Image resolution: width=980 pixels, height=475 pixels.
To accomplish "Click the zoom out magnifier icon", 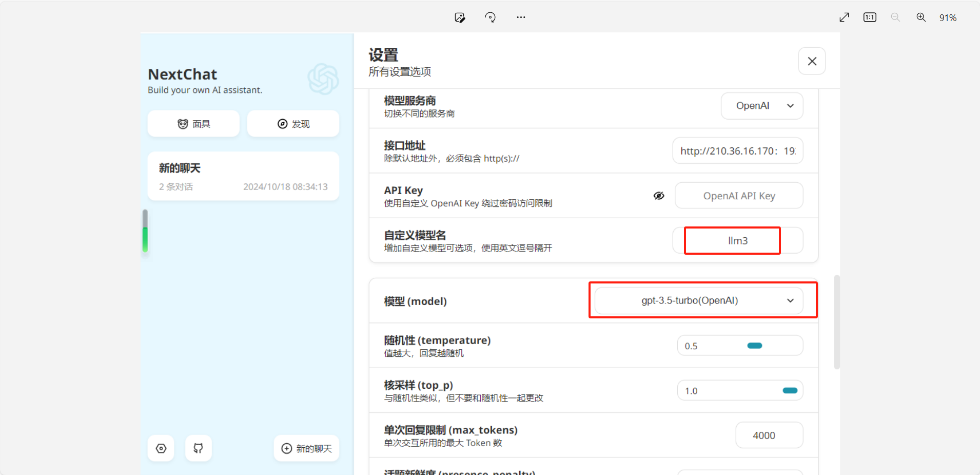I will pyautogui.click(x=895, y=17).
